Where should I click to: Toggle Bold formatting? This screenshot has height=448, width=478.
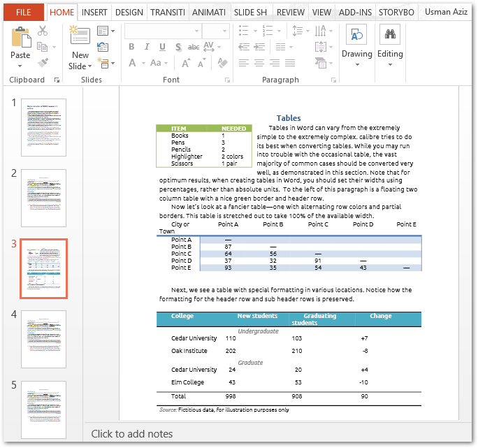click(x=131, y=47)
